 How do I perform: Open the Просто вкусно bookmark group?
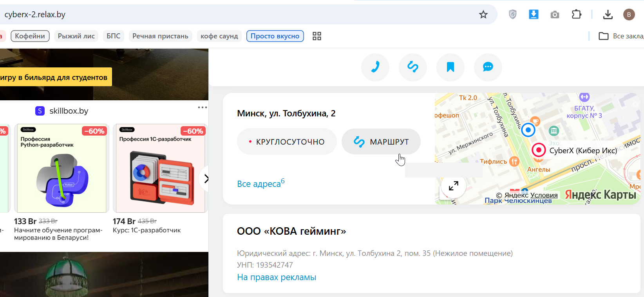pos(275,36)
